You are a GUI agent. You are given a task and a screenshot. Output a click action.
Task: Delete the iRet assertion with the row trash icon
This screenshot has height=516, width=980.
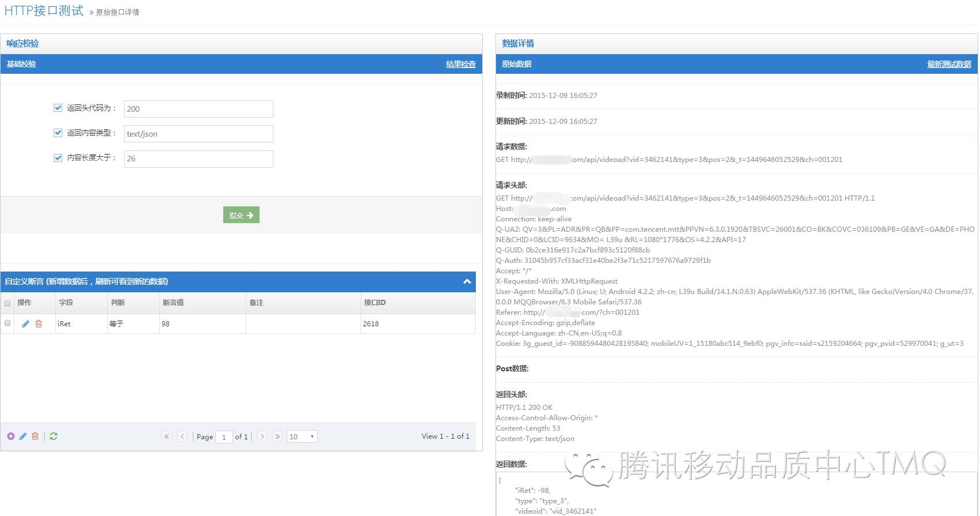point(39,324)
